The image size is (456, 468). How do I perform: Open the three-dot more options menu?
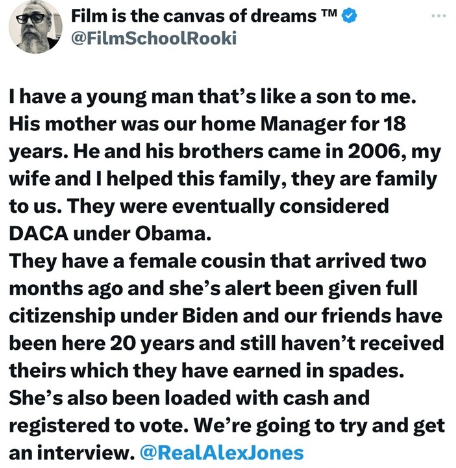(438, 16)
